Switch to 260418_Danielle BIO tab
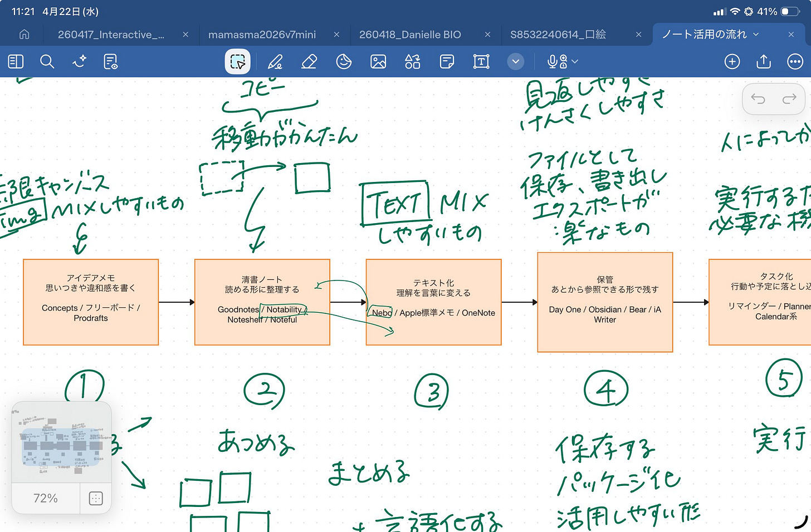 [x=410, y=35]
